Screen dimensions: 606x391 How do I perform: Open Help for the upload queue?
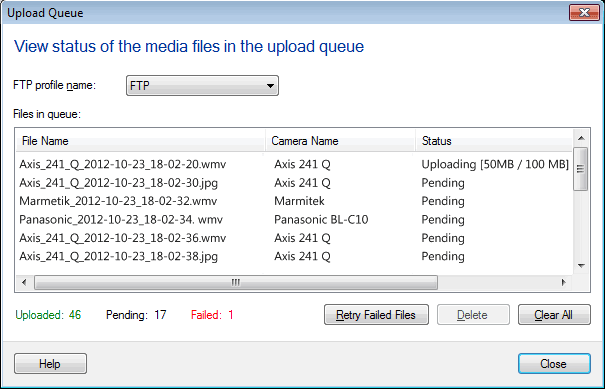(x=50, y=364)
